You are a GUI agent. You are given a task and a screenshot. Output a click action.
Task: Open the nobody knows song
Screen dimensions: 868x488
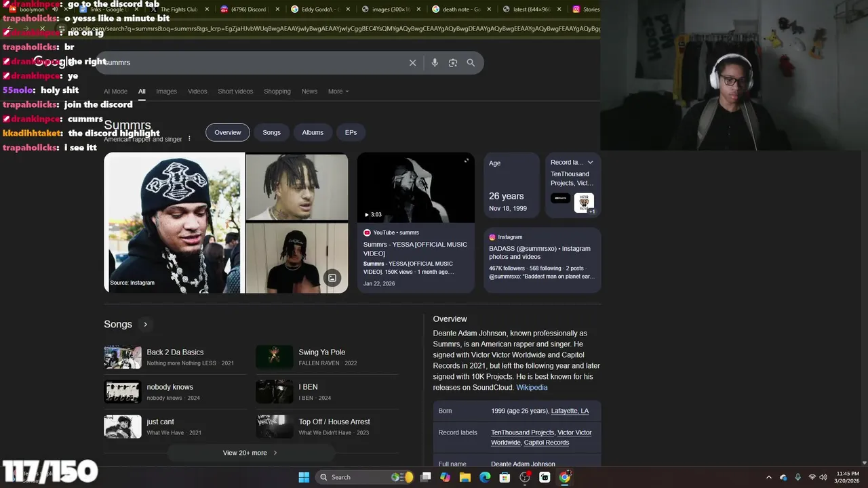(x=174, y=392)
